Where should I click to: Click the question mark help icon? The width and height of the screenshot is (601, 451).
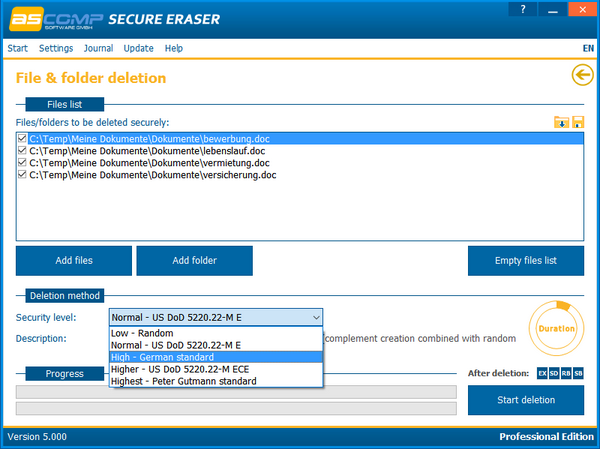(523, 9)
